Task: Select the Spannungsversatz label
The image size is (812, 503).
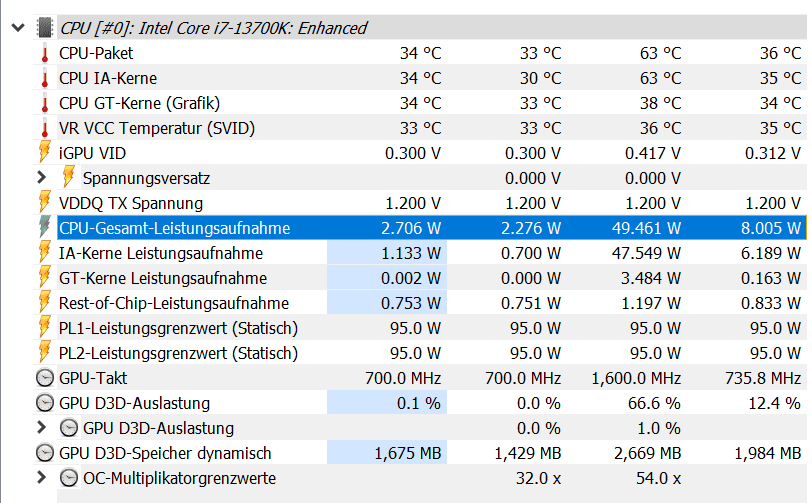Action: click(147, 178)
